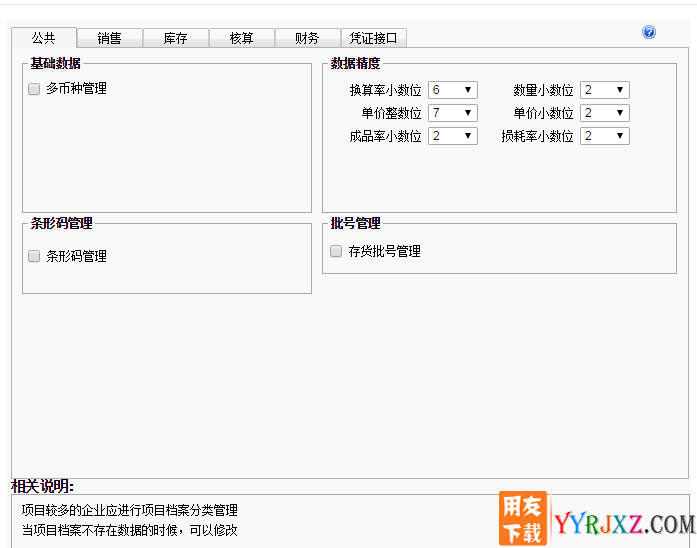
Task: Switch to the 公共 tab
Action: [x=44, y=38]
